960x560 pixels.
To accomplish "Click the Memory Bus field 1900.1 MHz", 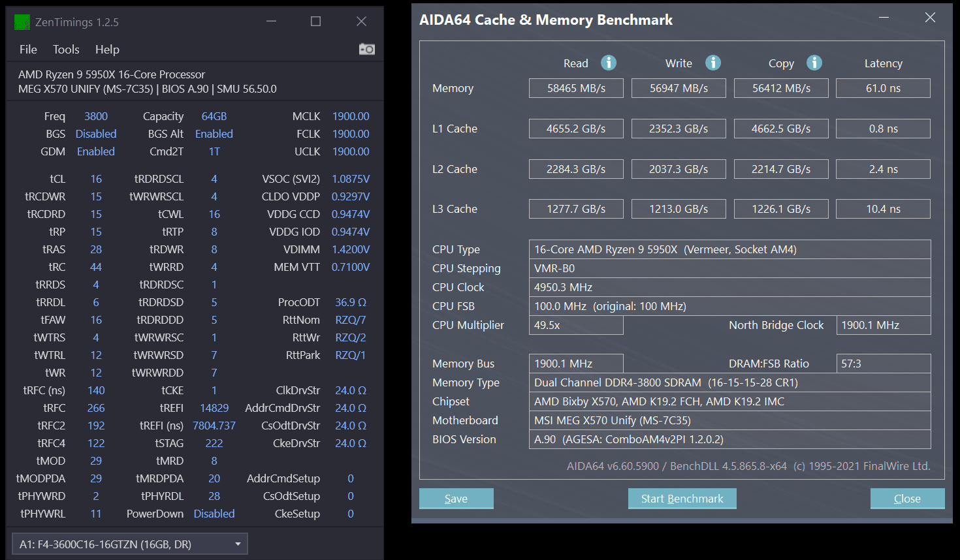I will tap(576, 364).
